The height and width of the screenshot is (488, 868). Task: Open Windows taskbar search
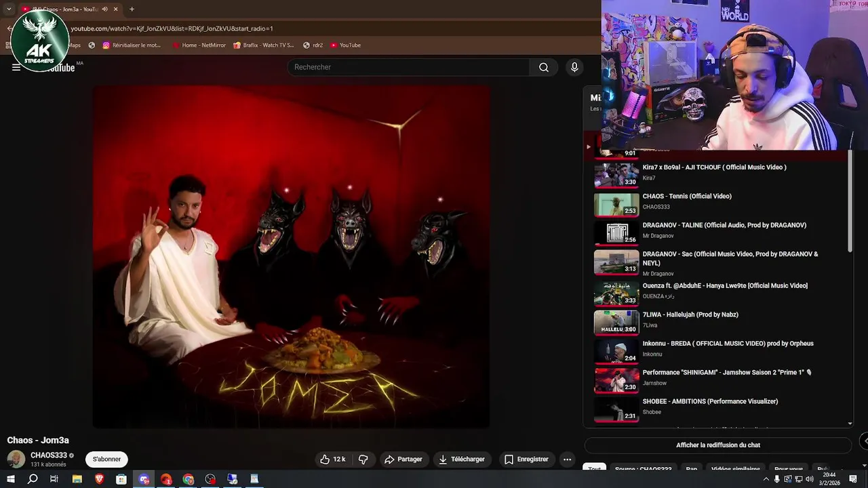(33, 479)
